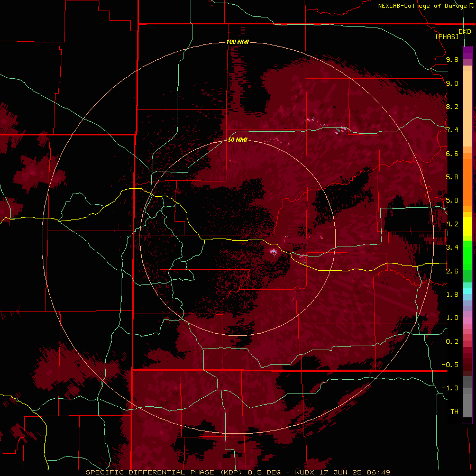
Task: Click the 5.0 value on the color scale
Action: [x=452, y=200]
